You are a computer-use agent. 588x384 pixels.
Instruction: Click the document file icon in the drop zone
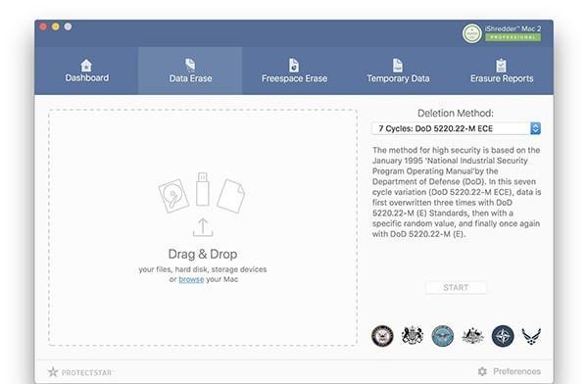tap(231, 196)
